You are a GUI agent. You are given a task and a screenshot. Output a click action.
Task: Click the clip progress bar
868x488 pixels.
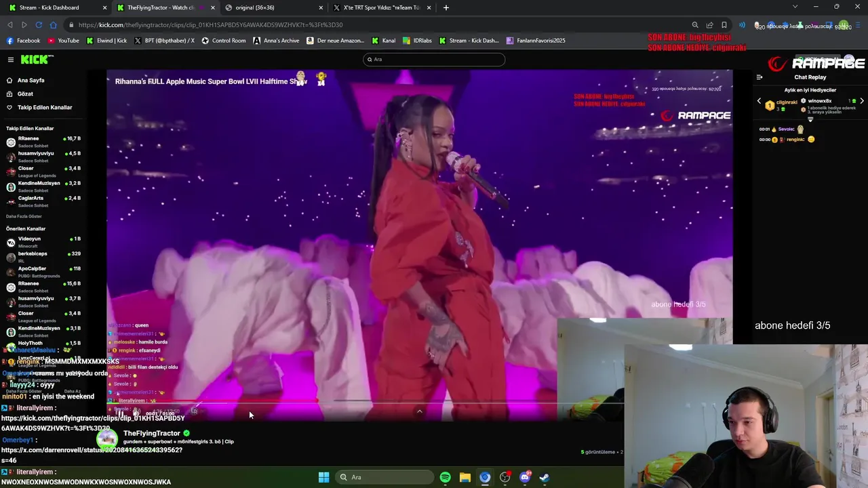coord(366,403)
